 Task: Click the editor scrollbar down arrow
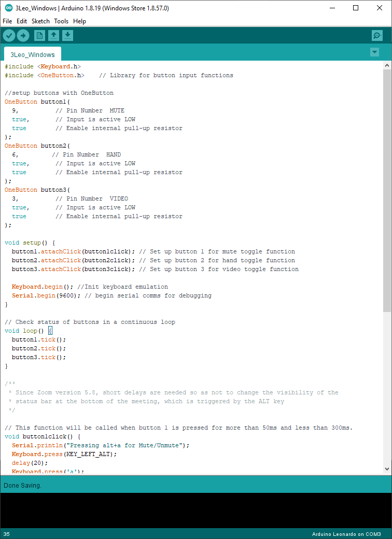[x=387, y=469]
